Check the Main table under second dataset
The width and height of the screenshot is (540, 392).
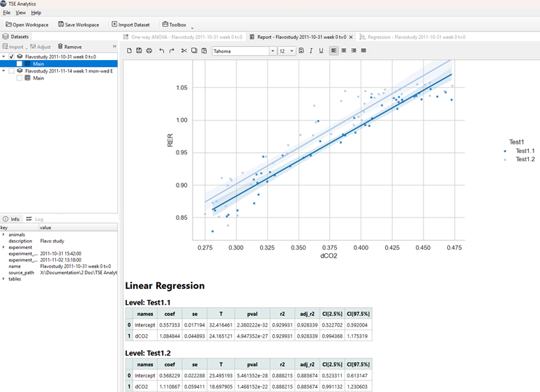point(20,78)
